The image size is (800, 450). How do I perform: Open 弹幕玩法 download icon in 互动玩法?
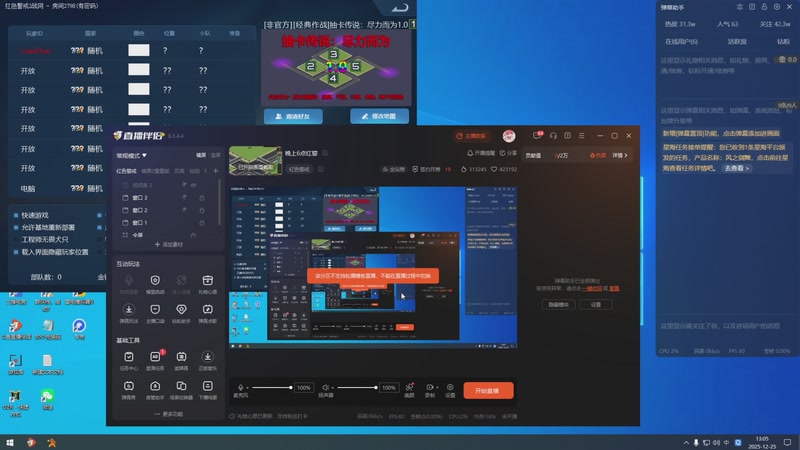129,309
